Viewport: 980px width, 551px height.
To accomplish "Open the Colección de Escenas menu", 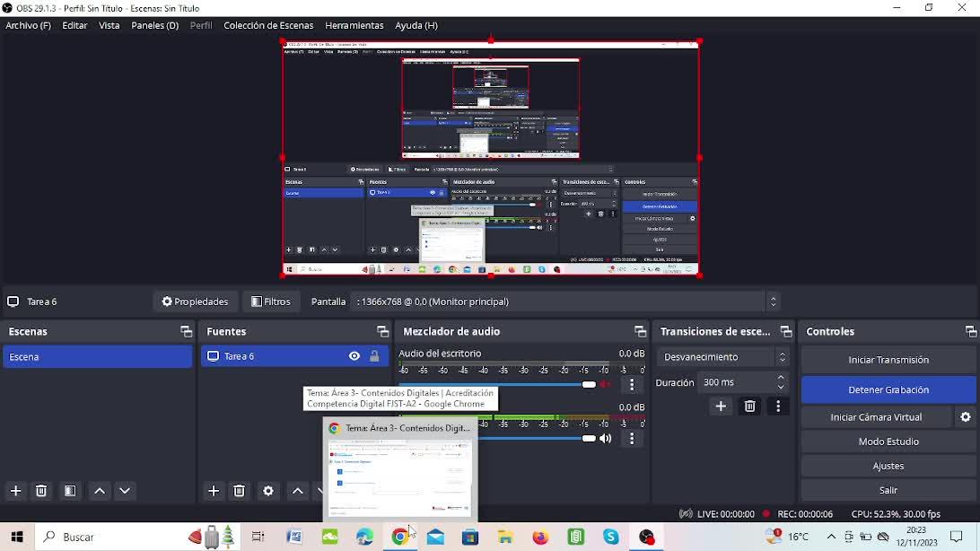I will tap(268, 26).
